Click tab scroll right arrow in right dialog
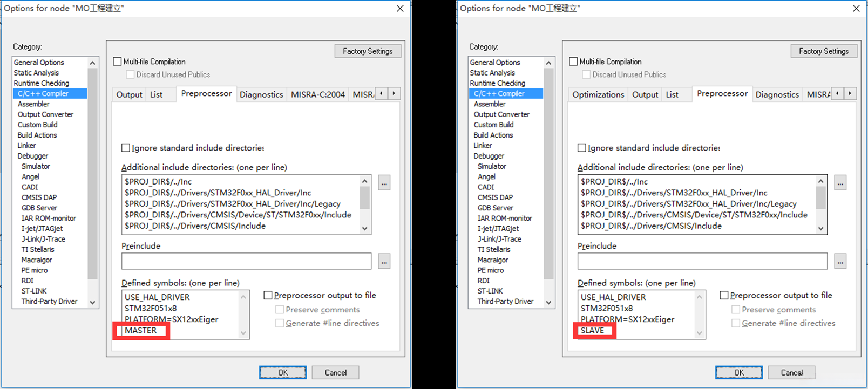Screen dimensions: 868x389 point(851,93)
